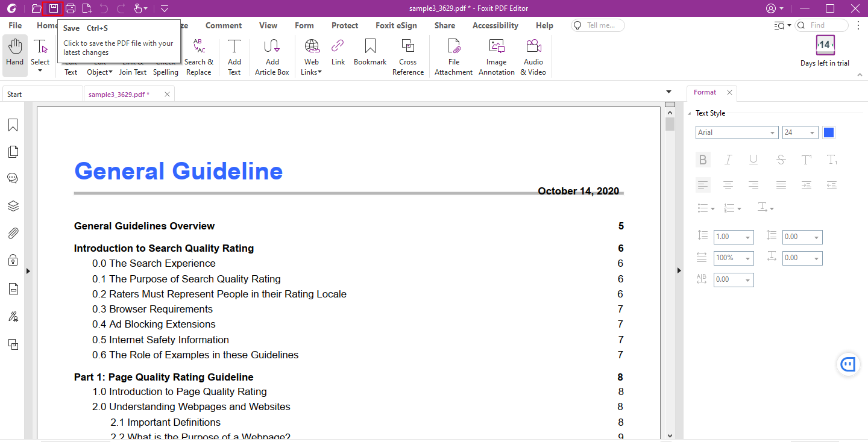The width and height of the screenshot is (868, 442).
Task: Click the Bookmark ribbon button
Action: tap(370, 53)
